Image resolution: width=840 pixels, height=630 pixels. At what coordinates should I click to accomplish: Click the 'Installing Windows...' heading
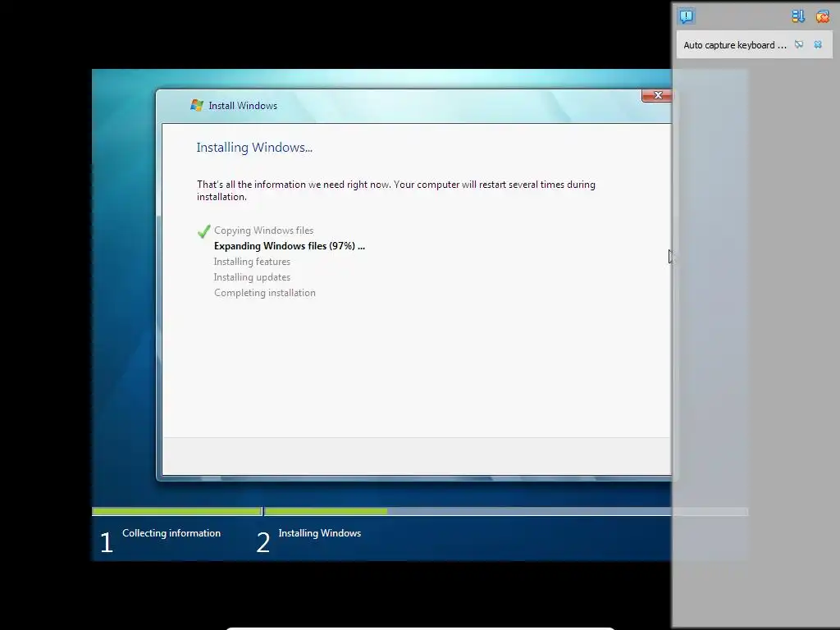(x=254, y=148)
